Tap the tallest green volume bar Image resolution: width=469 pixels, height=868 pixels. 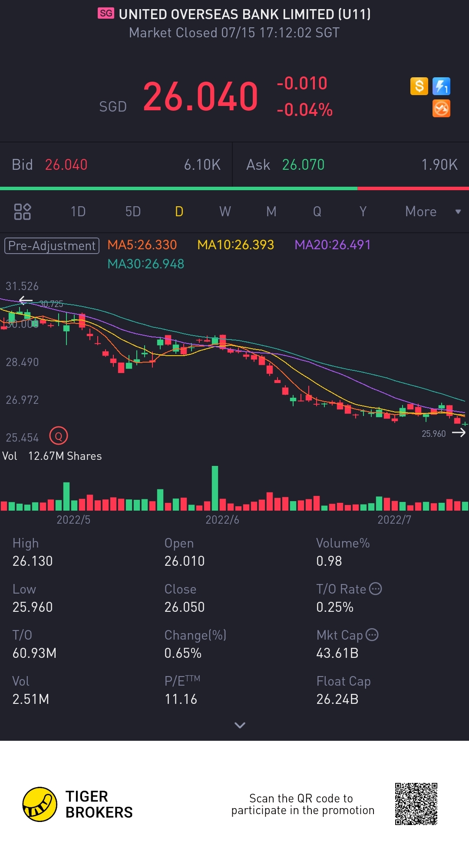(215, 488)
